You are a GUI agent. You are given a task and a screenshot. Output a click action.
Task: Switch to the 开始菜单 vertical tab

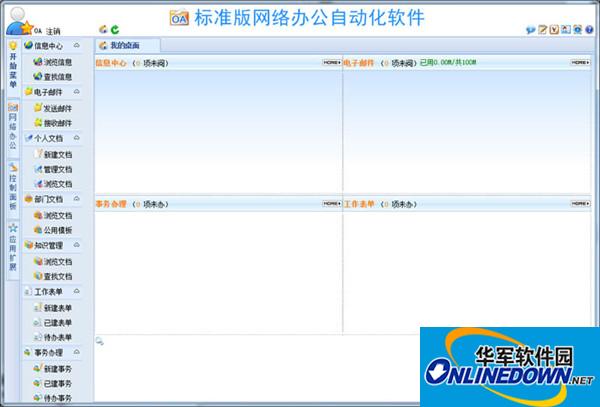pyautogui.click(x=13, y=66)
